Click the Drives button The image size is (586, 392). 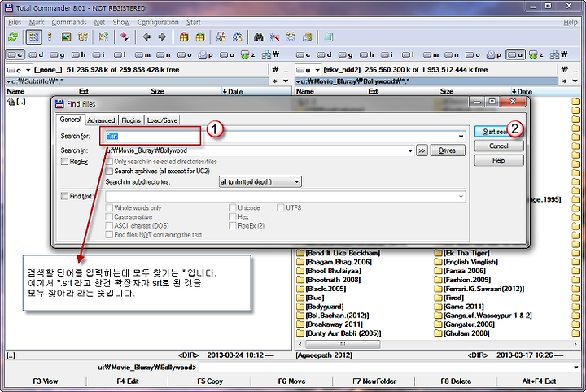[448, 150]
